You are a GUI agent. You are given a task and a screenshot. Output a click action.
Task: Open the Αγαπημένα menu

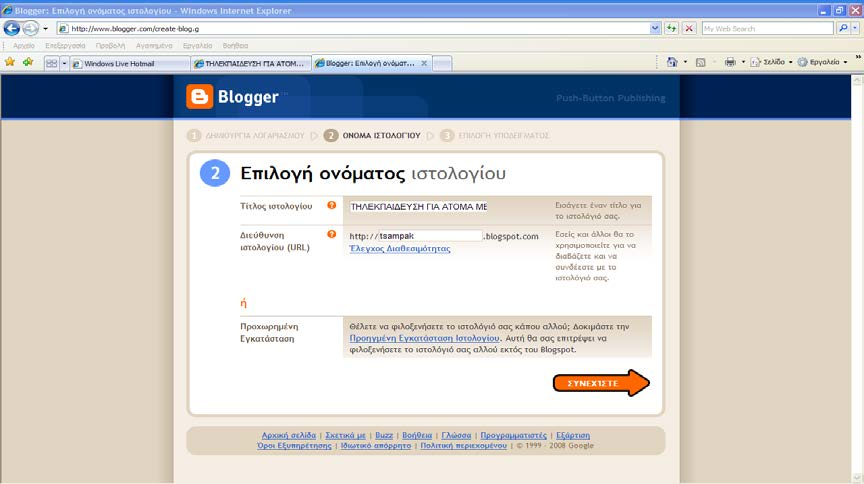(x=154, y=46)
